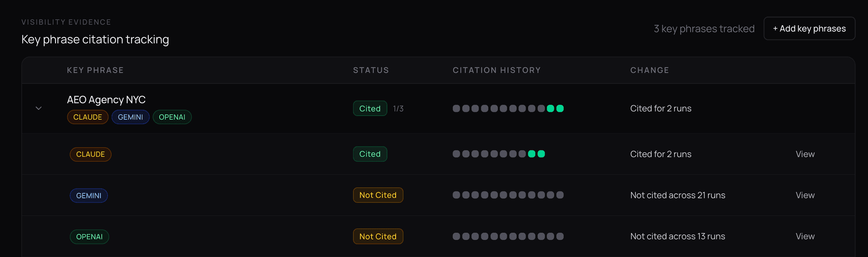Select the Gemini badge in sub-row
The width and height of the screenshot is (868, 257).
(x=89, y=196)
